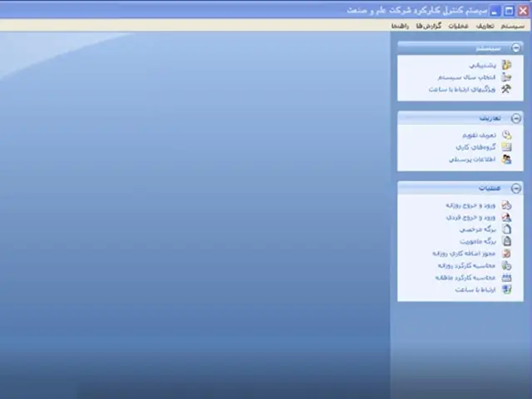
Task: Click the برگه مرخصی leave sheet icon
Action: [506, 229]
